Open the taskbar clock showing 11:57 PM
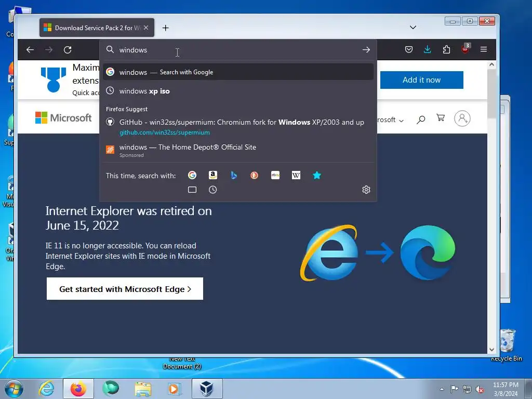The height and width of the screenshot is (399, 532). click(506, 389)
